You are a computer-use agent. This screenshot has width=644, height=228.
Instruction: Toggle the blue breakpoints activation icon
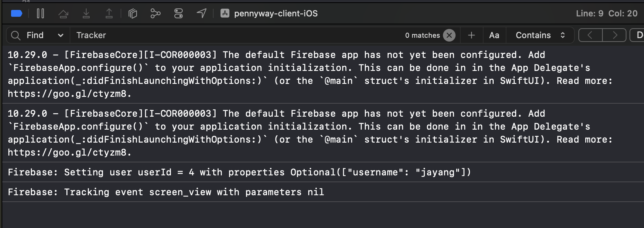coord(17,14)
